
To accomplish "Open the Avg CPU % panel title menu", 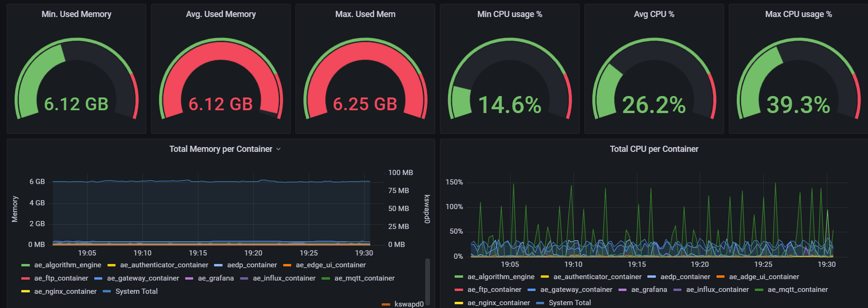I will tap(654, 14).
